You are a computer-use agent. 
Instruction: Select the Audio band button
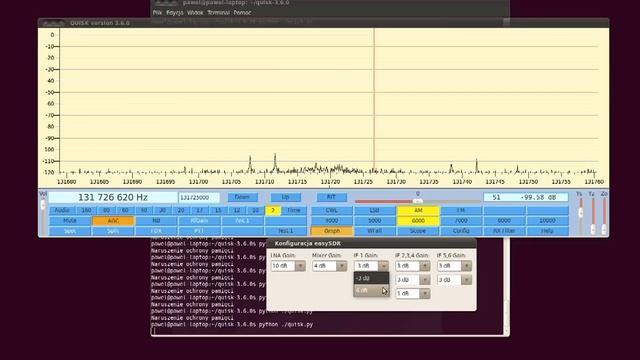tap(62, 211)
